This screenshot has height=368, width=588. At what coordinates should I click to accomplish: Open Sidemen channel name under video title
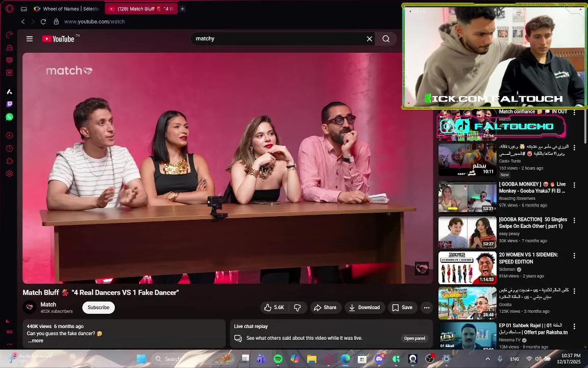pos(507,269)
